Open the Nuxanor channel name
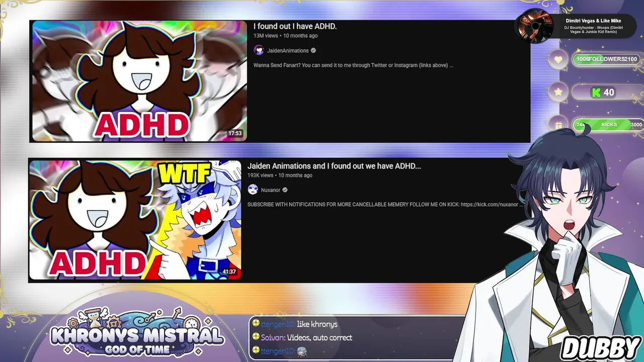This screenshot has height=362, width=644. (x=271, y=190)
